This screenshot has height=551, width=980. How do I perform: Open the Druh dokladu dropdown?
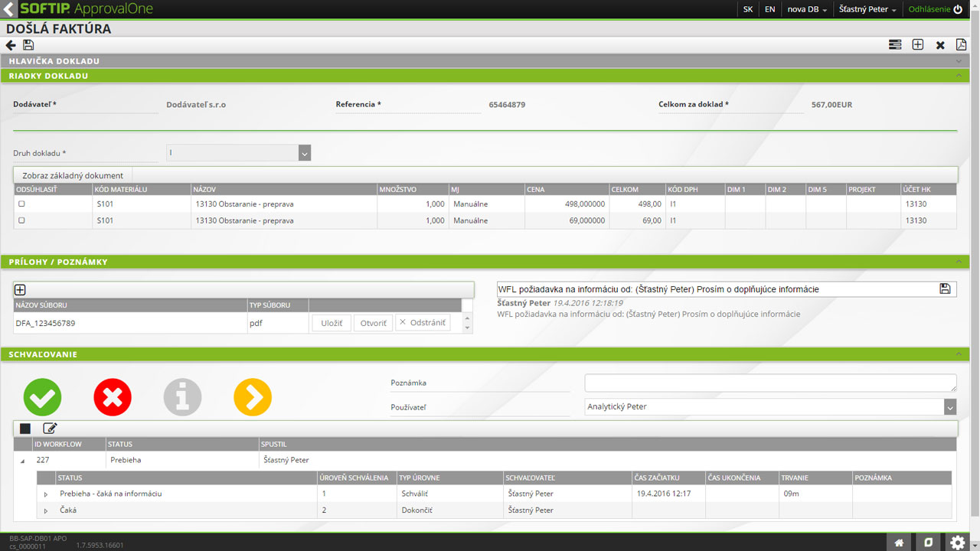coord(305,153)
